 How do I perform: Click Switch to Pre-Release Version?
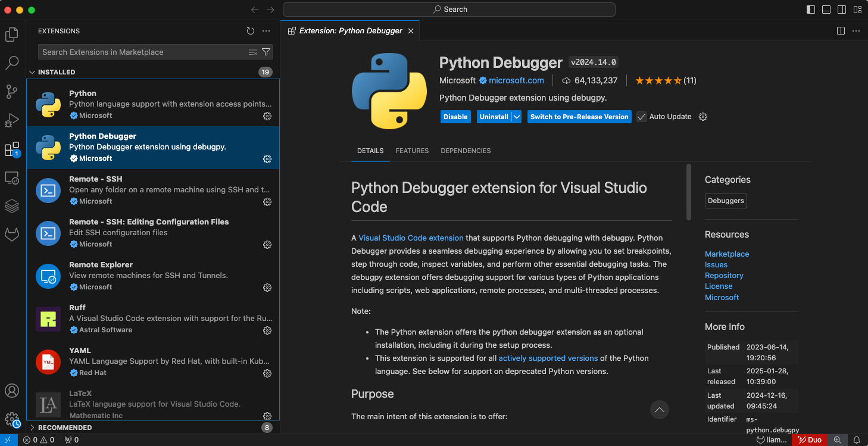click(x=579, y=117)
